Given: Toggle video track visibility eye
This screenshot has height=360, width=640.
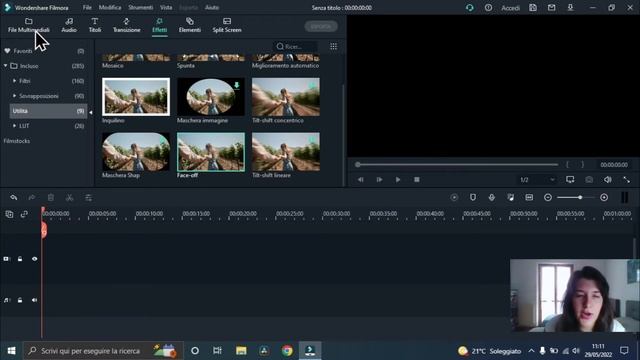Looking at the screenshot, I should tap(34, 259).
